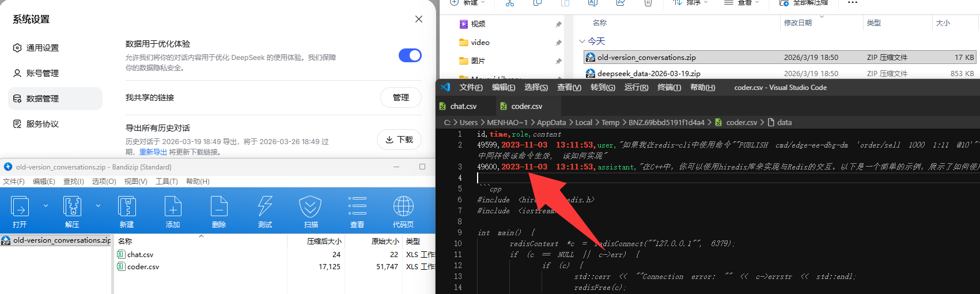This screenshot has width=980, height=294.
Task: Click the pin icon beside 视频 folder
Action: tap(558, 24)
